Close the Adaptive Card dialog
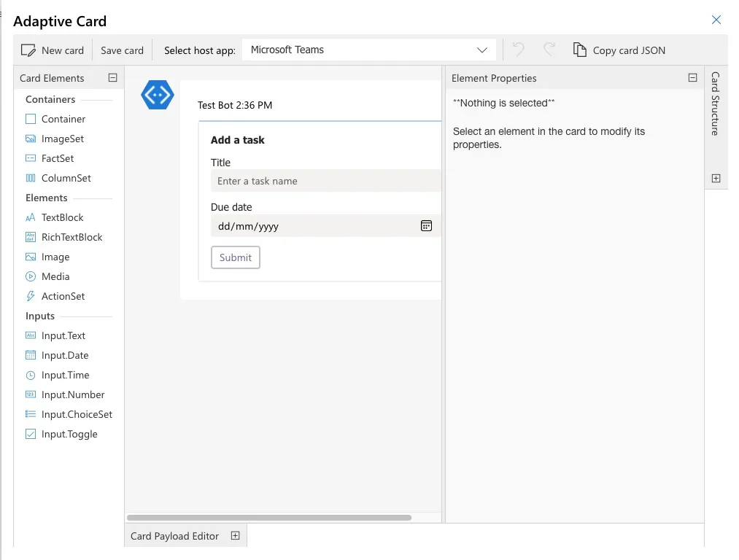The height and width of the screenshot is (560, 739). pyautogui.click(x=716, y=20)
